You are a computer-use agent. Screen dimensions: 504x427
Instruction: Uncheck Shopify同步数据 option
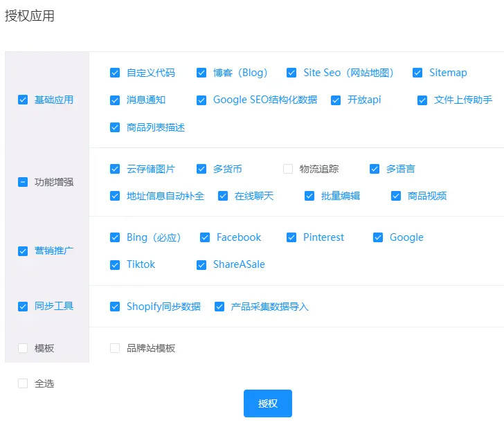tap(115, 307)
